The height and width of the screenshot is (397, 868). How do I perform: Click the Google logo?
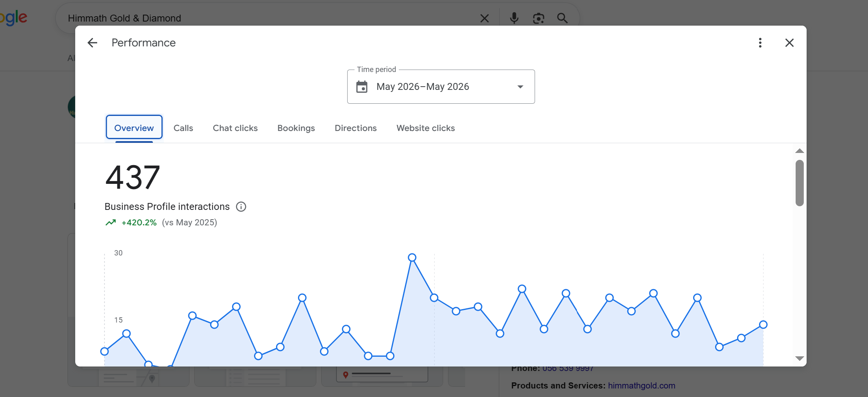(x=14, y=18)
